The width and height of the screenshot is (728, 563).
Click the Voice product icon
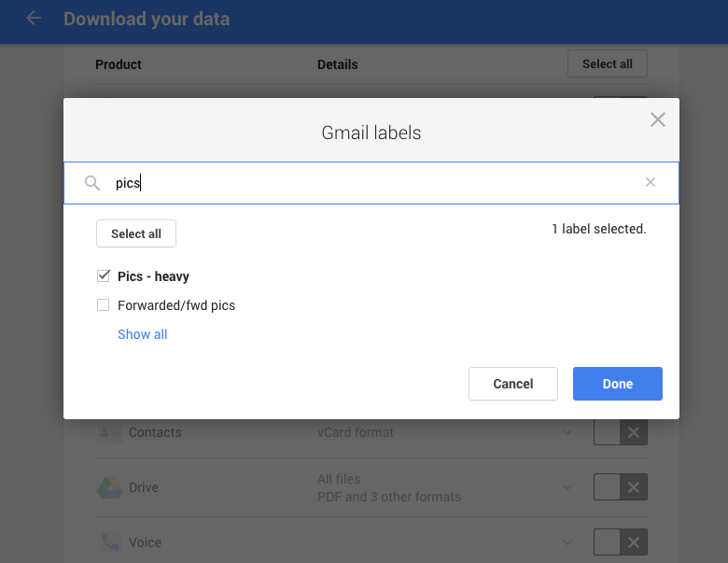tap(110, 542)
